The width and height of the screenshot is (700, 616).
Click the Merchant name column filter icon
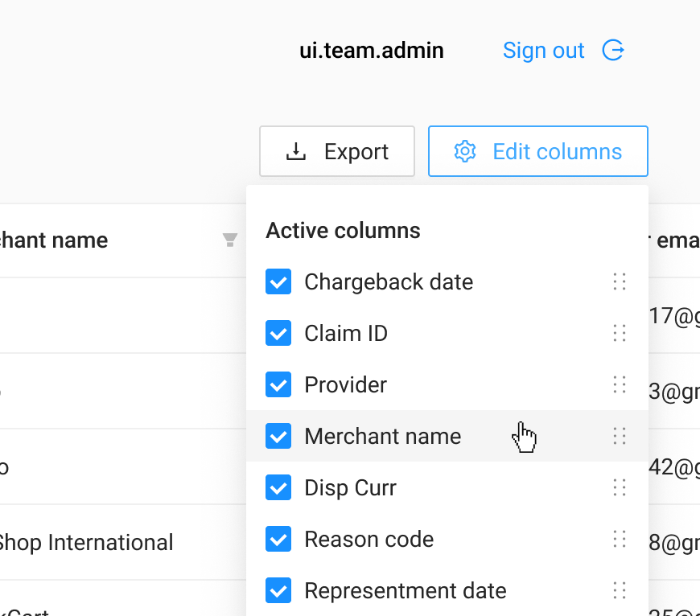[230, 240]
